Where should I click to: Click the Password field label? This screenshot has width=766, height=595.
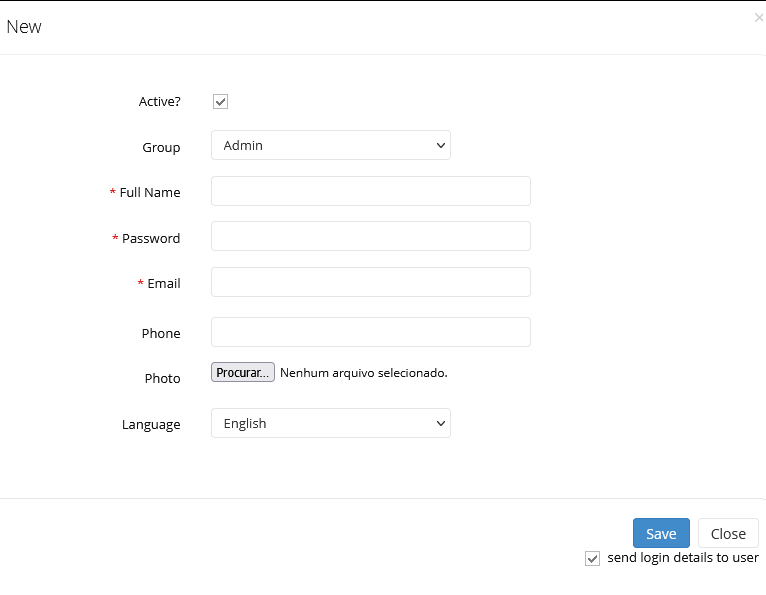[151, 238]
